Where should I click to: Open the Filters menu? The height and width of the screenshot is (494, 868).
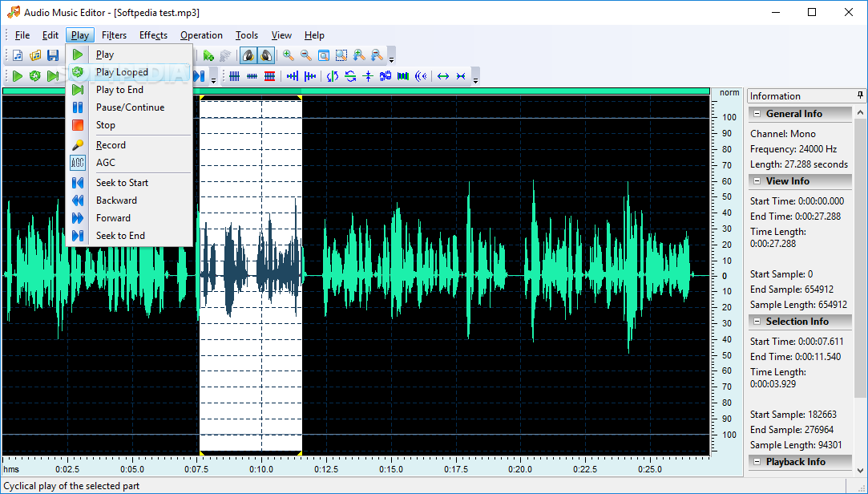coord(114,35)
